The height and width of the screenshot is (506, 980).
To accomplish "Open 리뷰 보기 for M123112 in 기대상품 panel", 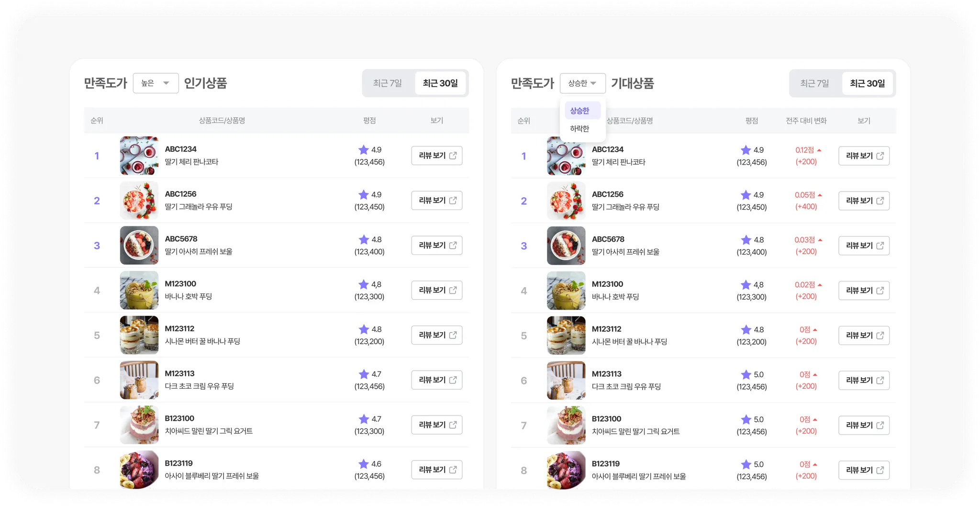I will tap(864, 336).
